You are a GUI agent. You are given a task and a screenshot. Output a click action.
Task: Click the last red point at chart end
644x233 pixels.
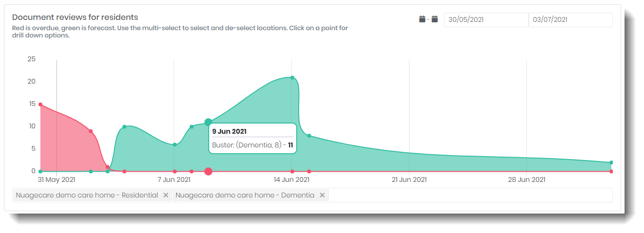pyautogui.click(x=611, y=171)
